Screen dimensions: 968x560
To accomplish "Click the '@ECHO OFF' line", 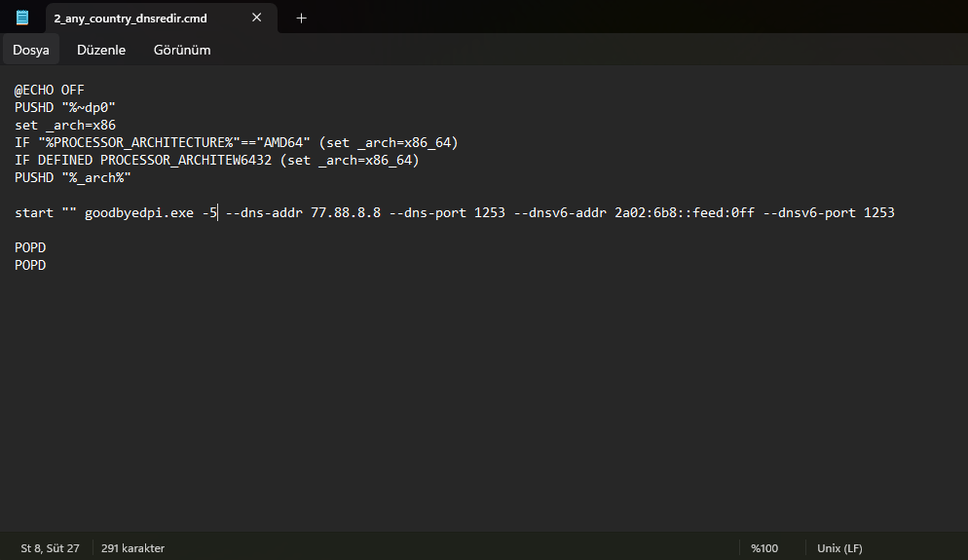I will pos(50,91).
